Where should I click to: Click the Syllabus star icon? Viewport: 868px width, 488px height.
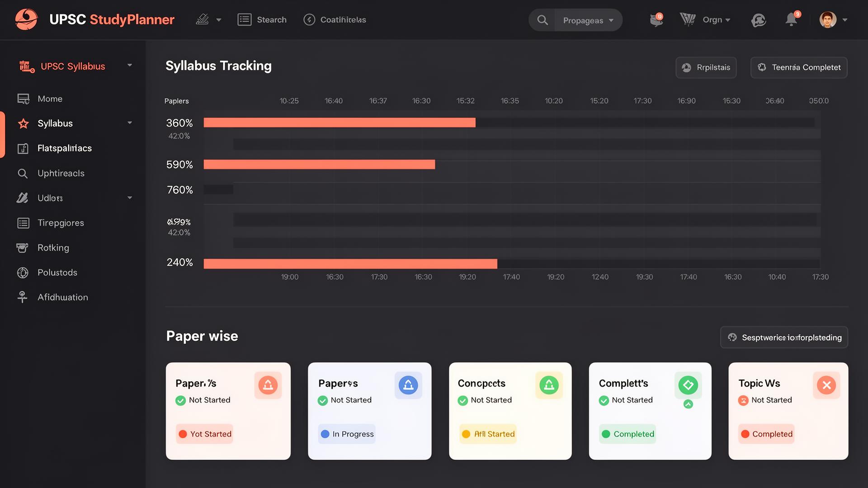click(x=24, y=123)
